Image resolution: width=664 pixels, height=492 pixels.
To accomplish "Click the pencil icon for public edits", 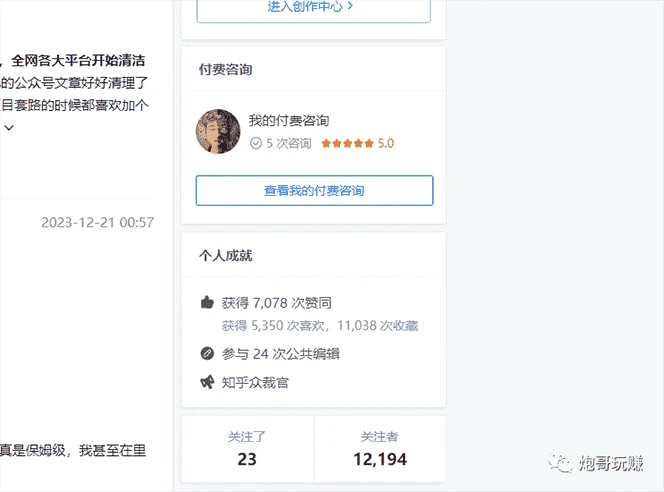I will [x=207, y=353].
